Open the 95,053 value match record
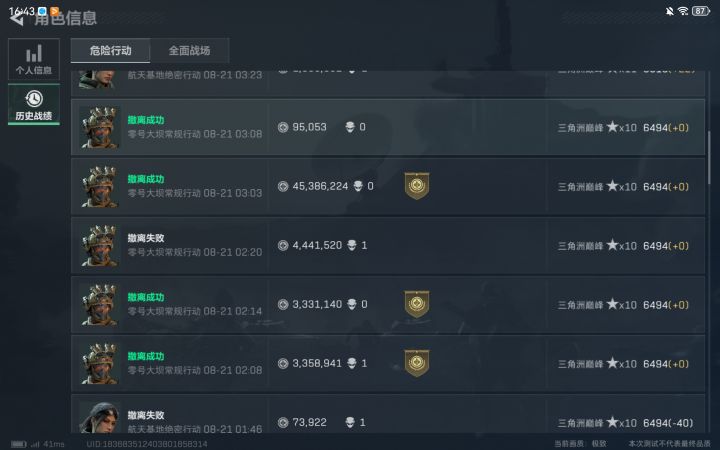720x450 pixels. tap(388, 127)
